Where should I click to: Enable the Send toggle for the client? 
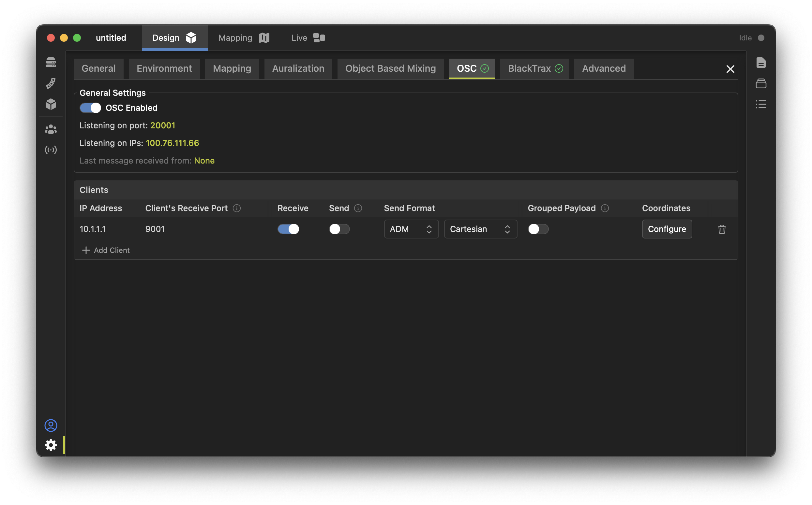click(x=339, y=229)
